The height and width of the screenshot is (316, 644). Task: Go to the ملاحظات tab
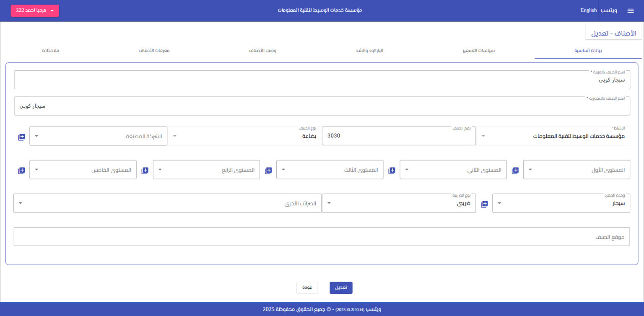pyautogui.click(x=50, y=51)
